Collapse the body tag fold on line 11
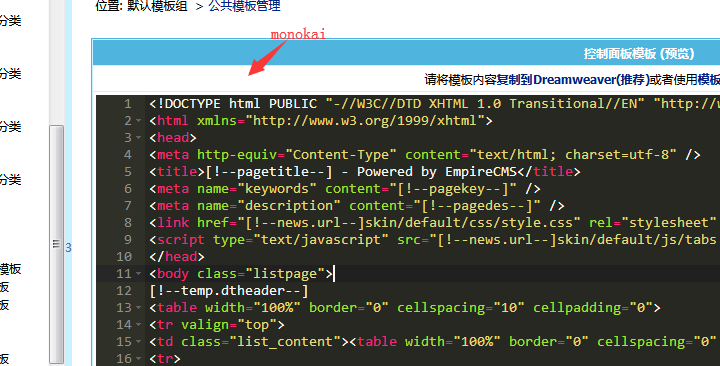 click(x=139, y=274)
